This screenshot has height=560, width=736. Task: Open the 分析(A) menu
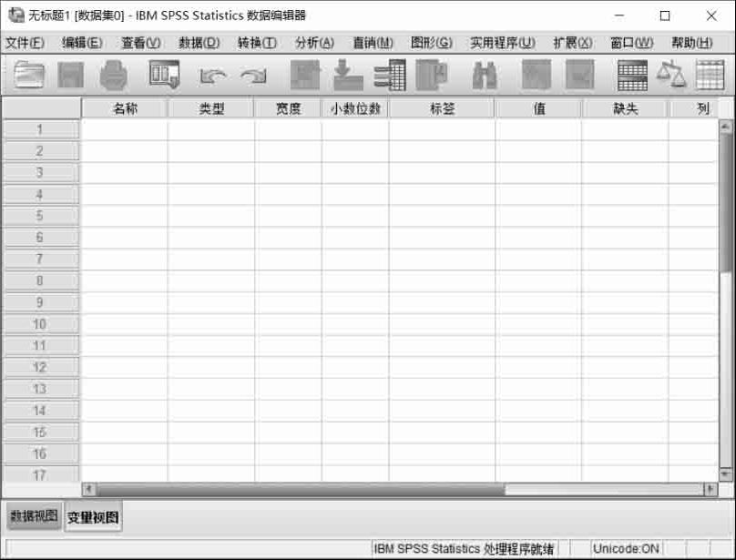[x=314, y=43]
